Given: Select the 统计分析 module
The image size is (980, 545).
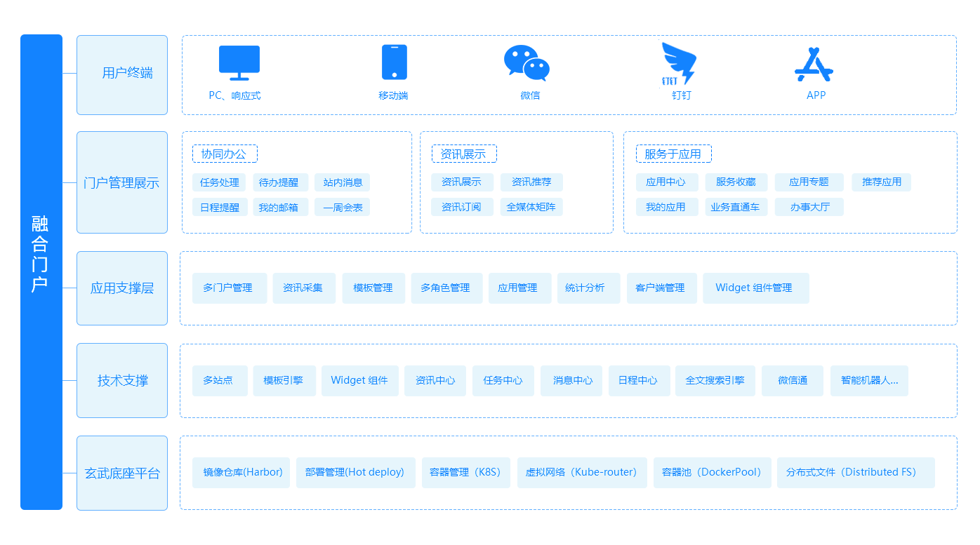Looking at the screenshot, I should coord(588,288).
